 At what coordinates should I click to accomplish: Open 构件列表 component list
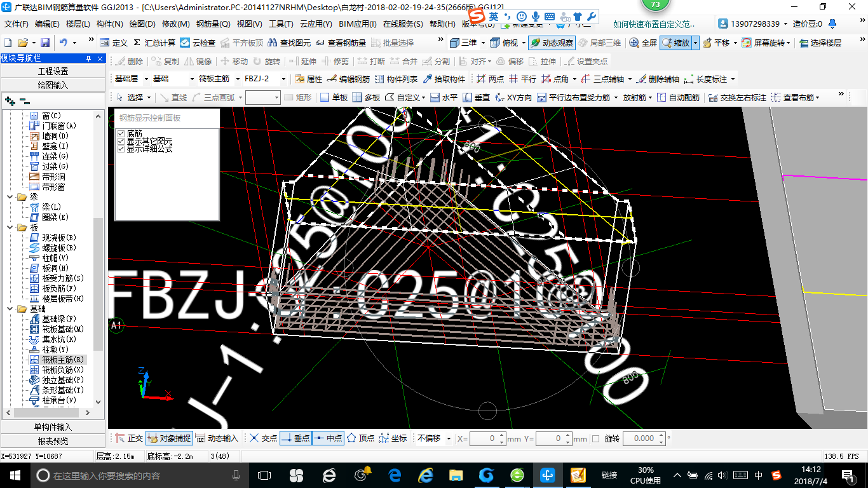pos(396,79)
